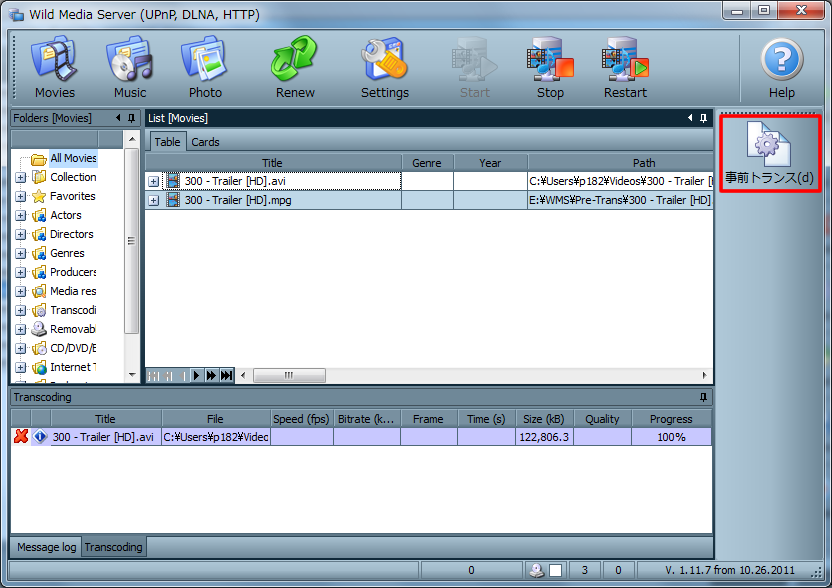Toggle the white checkbox in status bar

coord(556,570)
